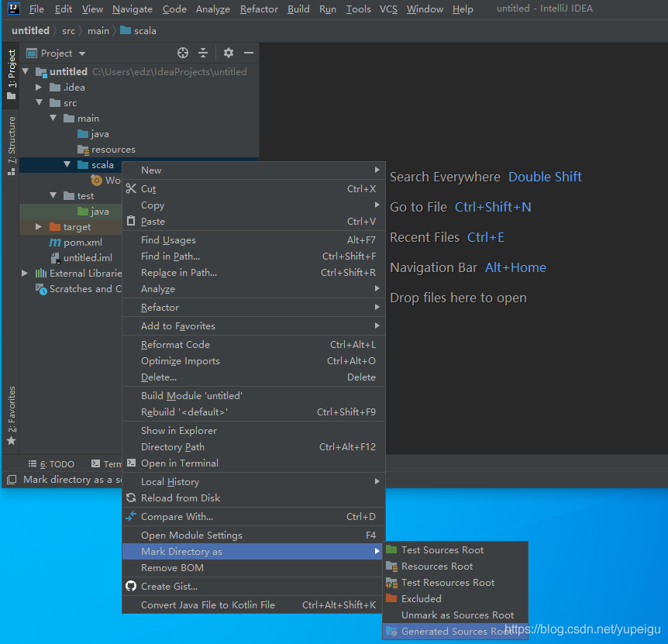Click the Favorites star icon in left stripe
Image resolution: width=668 pixels, height=644 pixels.
12,440
